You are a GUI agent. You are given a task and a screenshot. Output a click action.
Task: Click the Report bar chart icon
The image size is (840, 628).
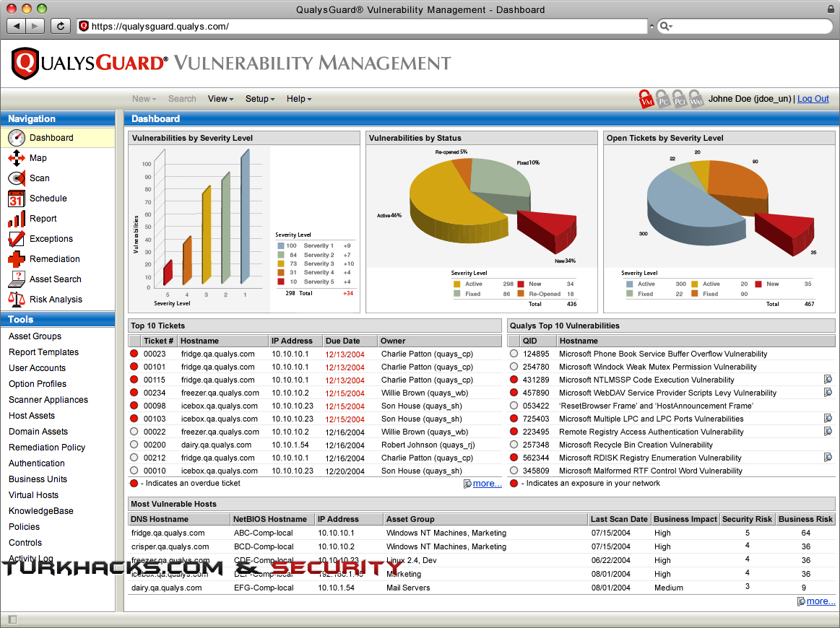pos(17,219)
